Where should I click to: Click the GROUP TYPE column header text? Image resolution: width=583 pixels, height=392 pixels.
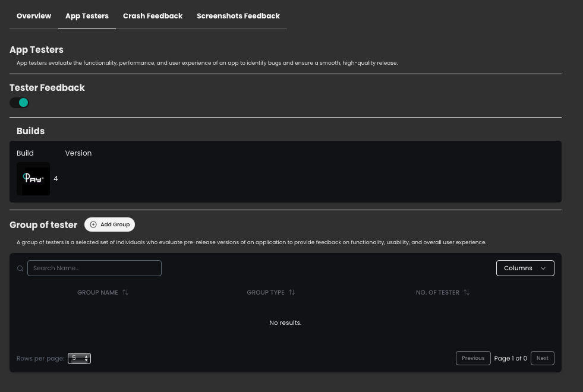266,293
